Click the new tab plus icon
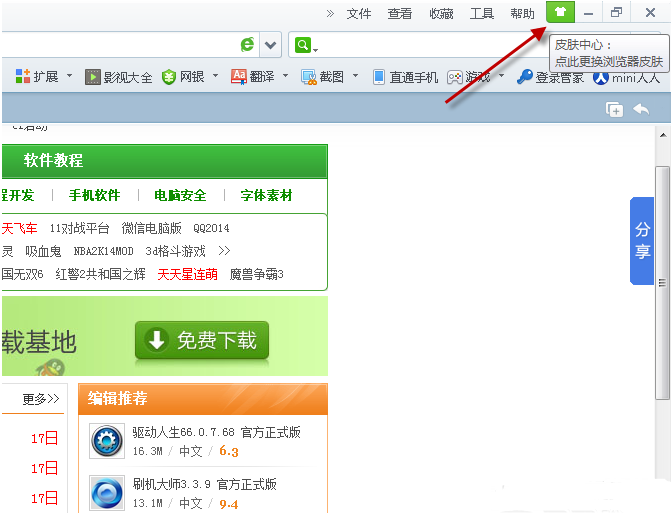 [x=615, y=110]
